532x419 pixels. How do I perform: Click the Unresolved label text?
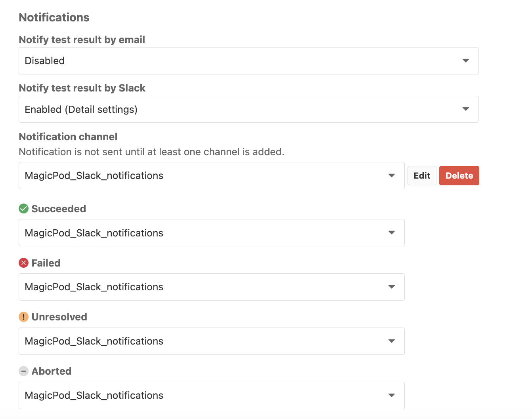point(59,317)
